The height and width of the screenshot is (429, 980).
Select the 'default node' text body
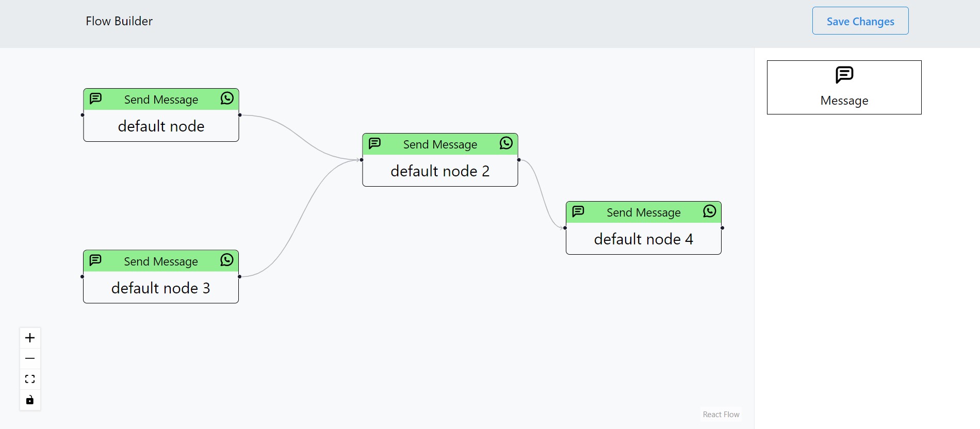point(161,126)
